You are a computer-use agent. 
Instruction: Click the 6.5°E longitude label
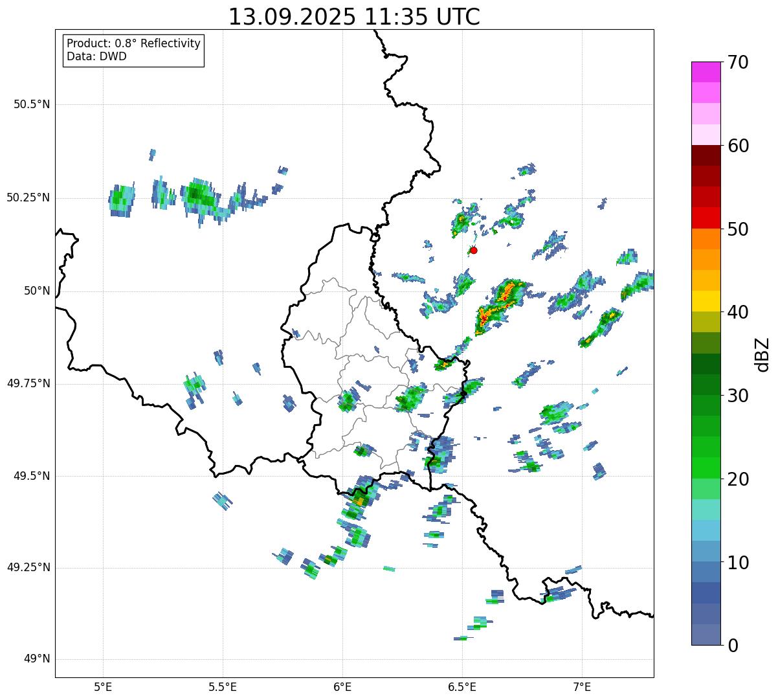coord(463,686)
